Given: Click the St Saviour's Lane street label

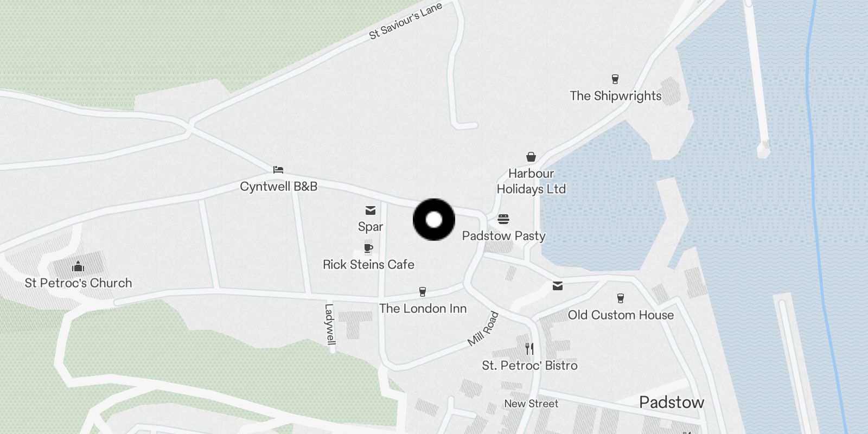Looking at the screenshot, I should (x=406, y=21).
